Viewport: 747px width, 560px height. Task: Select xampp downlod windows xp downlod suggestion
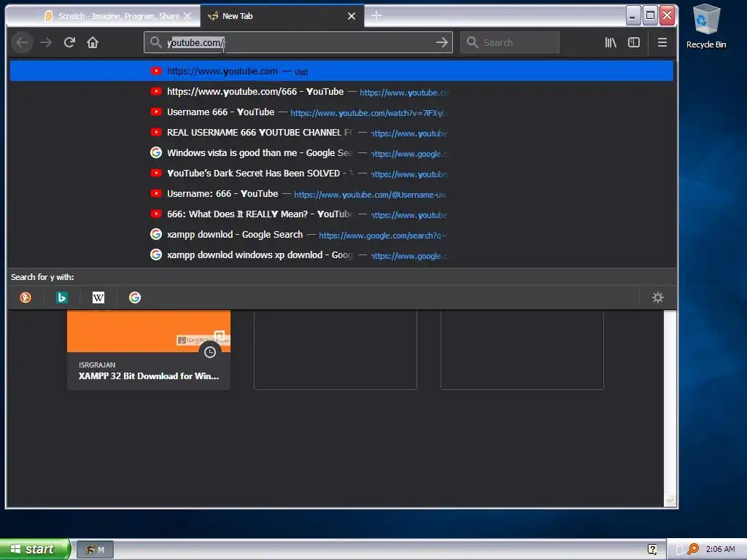341,255
